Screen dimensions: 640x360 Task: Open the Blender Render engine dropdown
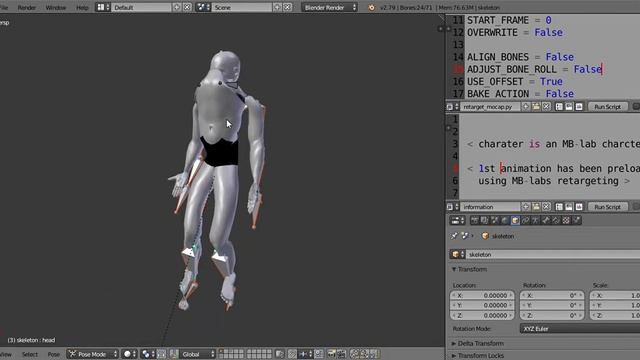point(329,7)
